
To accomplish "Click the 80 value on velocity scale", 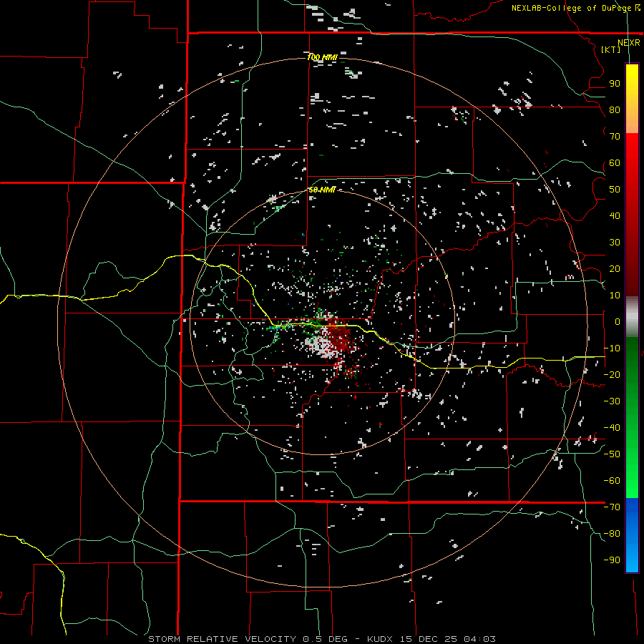I will coord(615,110).
